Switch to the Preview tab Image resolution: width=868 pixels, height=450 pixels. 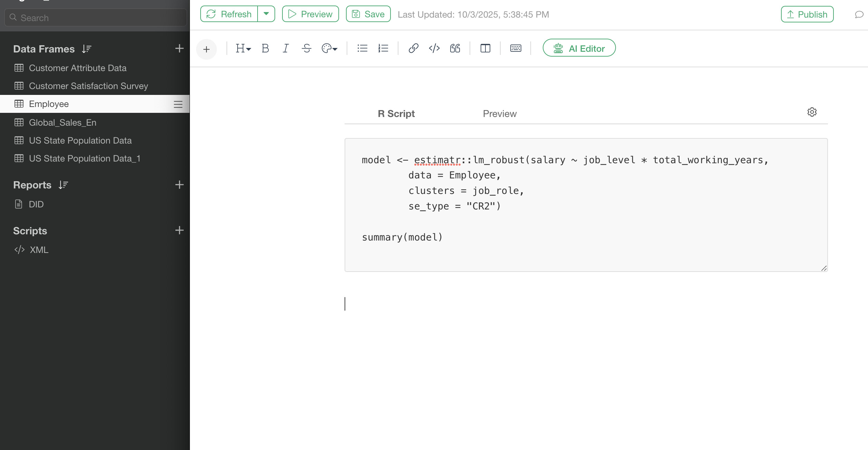click(x=499, y=114)
